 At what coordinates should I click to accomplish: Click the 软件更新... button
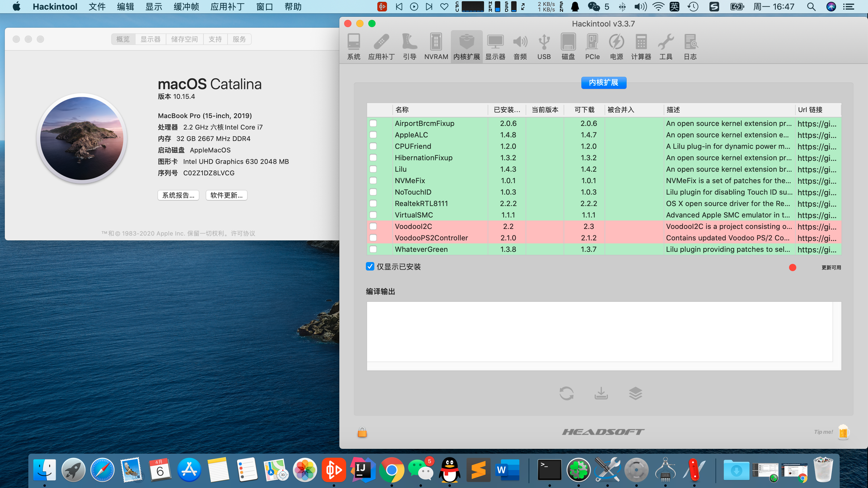(226, 195)
